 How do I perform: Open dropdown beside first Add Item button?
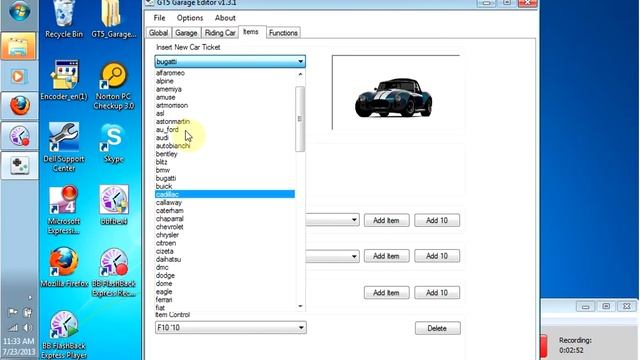(x=353, y=220)
